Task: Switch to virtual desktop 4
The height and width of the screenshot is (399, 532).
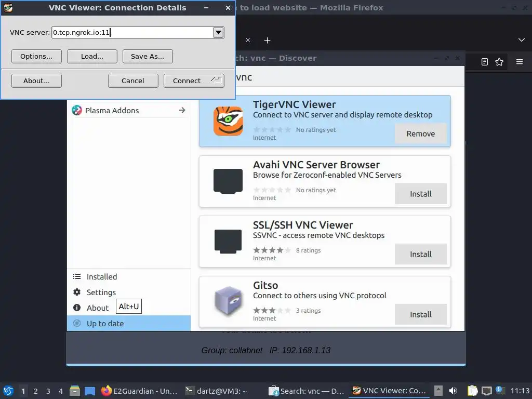Action: [61, 391]
